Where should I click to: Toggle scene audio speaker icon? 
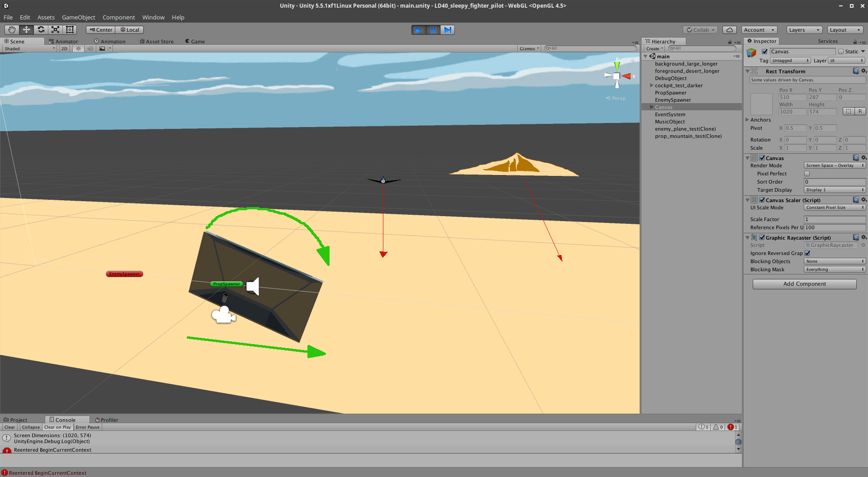click(x=90, y=49)
